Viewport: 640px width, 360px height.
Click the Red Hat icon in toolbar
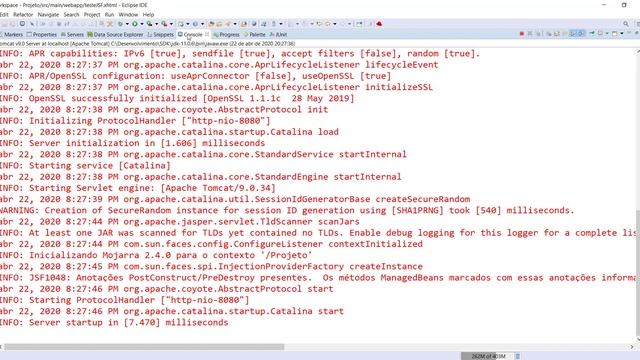379,24
